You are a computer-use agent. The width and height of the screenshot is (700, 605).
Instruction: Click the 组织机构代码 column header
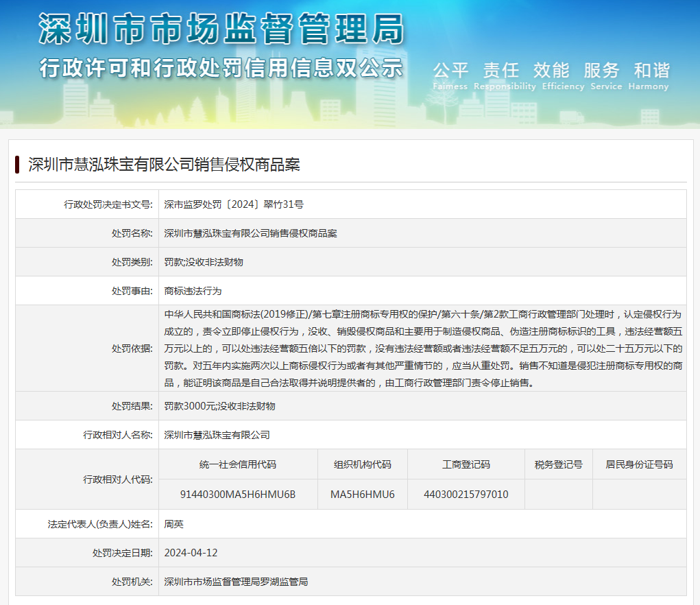(x=363, y=464)
